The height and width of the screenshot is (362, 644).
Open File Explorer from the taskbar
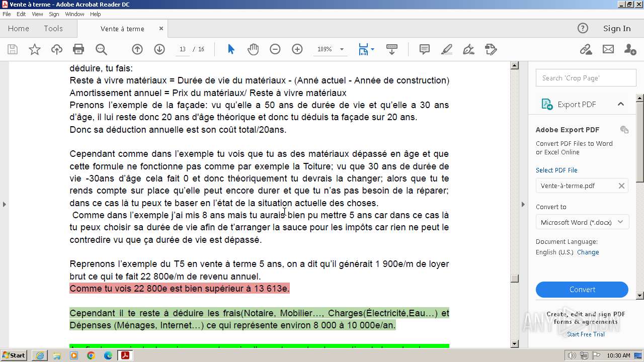[x=57, y=355]
